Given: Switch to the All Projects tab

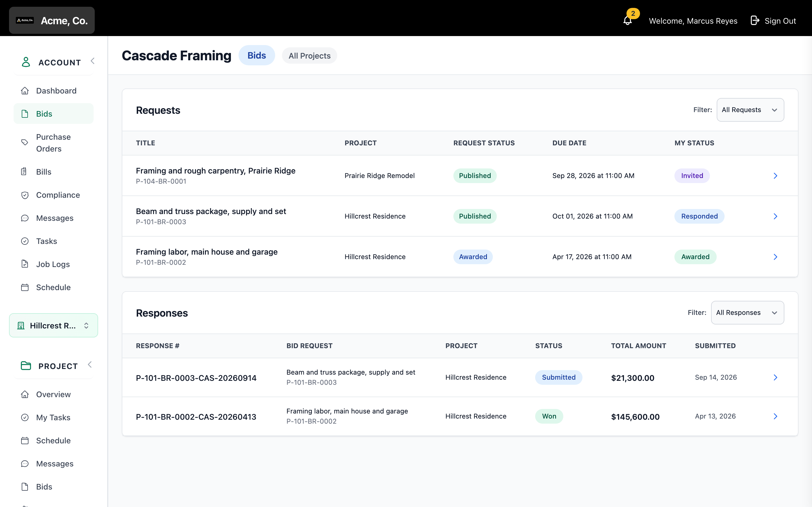Looking at the screenshot, I should (x=309, y=56).
